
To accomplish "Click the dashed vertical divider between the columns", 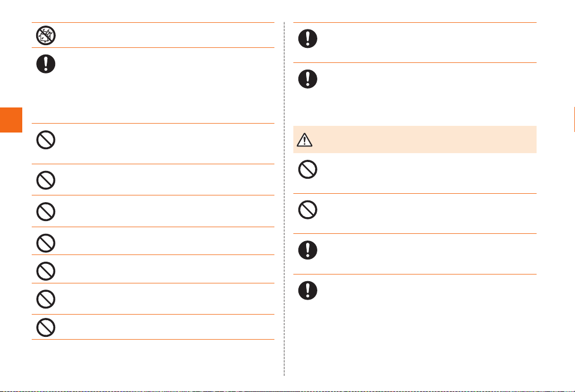I will click(284, 199).
